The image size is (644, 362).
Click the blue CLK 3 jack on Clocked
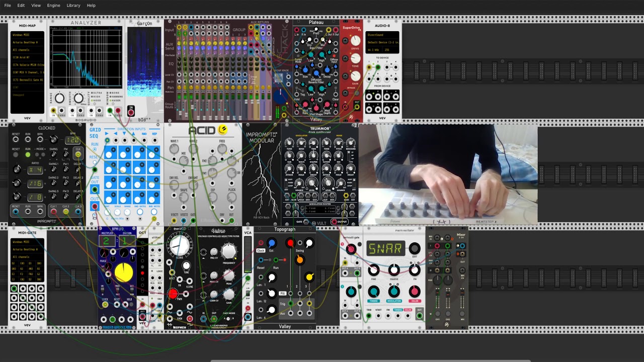tap(78, 212)
